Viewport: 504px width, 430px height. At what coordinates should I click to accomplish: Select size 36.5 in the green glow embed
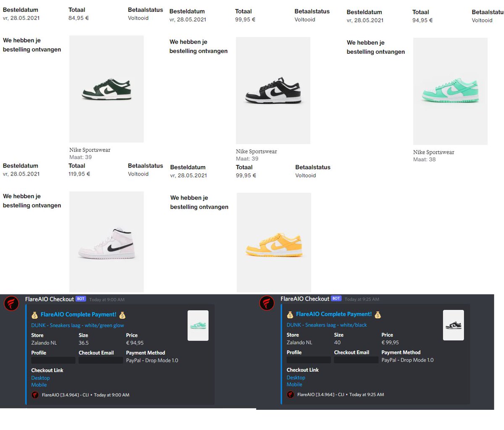[x=84, y=343]
